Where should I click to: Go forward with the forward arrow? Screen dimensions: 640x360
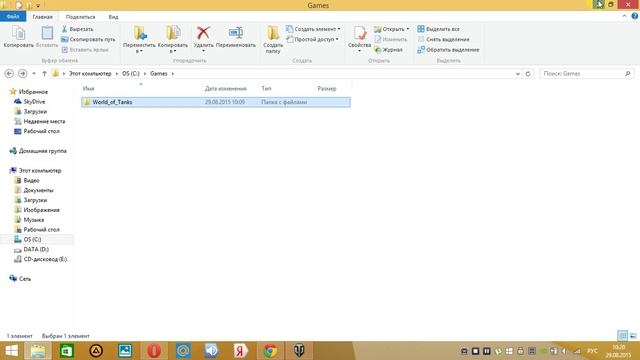click(x=22, y=73)
